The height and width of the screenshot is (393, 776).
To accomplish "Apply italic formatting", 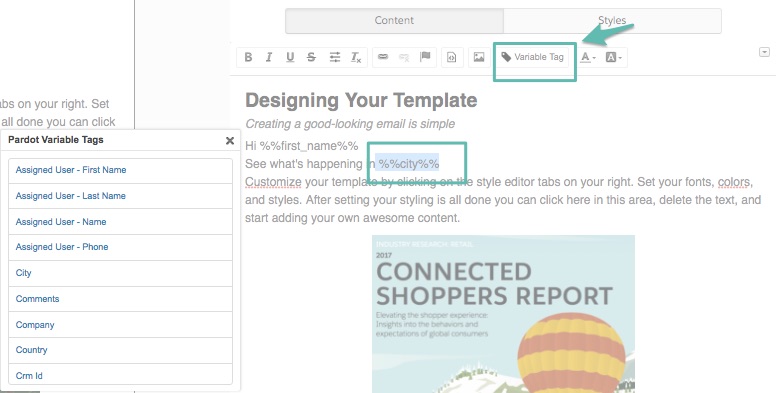I will point(269,57).
